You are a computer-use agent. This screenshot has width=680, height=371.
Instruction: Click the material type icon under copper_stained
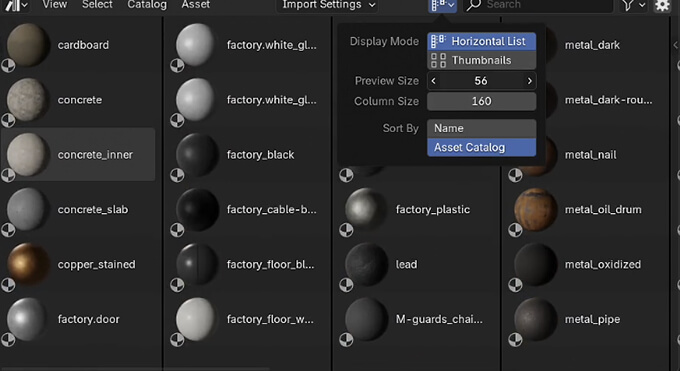coord(8,285)
